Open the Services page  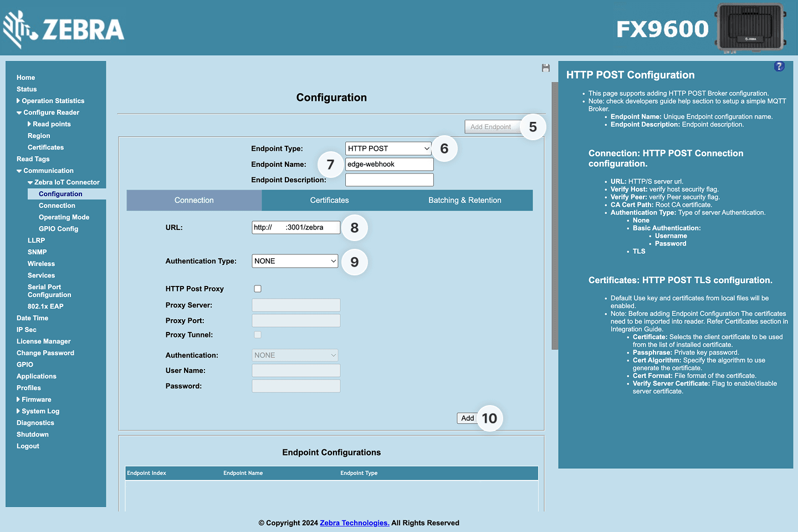click(41, 275)
